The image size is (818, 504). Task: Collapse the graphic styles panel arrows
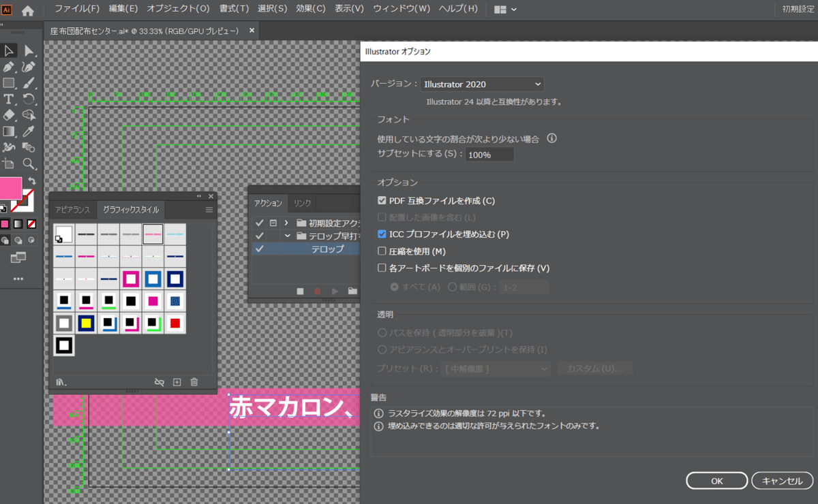[199, 196]
